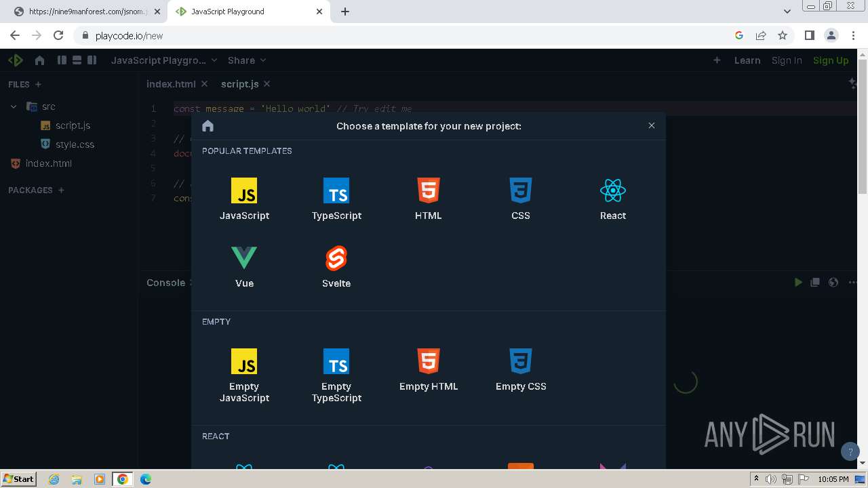Open Chrome side panel icon
Screen dimensions: 868x488
point(809,35)
